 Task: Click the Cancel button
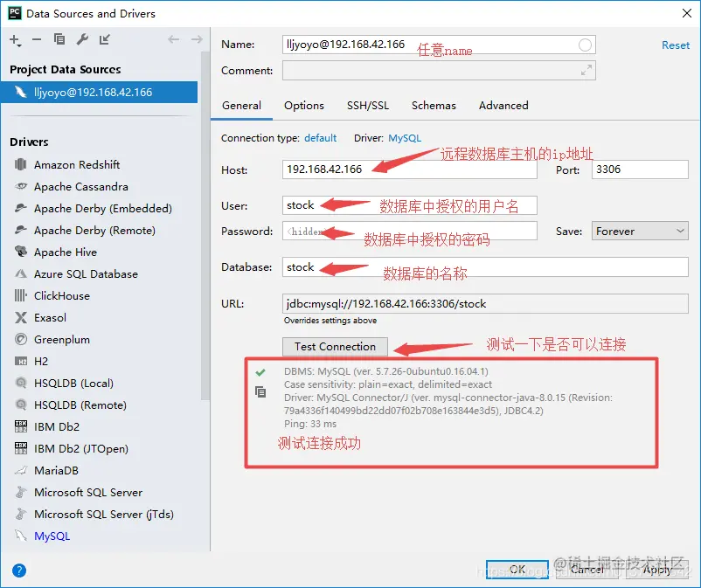click(587, 570)
